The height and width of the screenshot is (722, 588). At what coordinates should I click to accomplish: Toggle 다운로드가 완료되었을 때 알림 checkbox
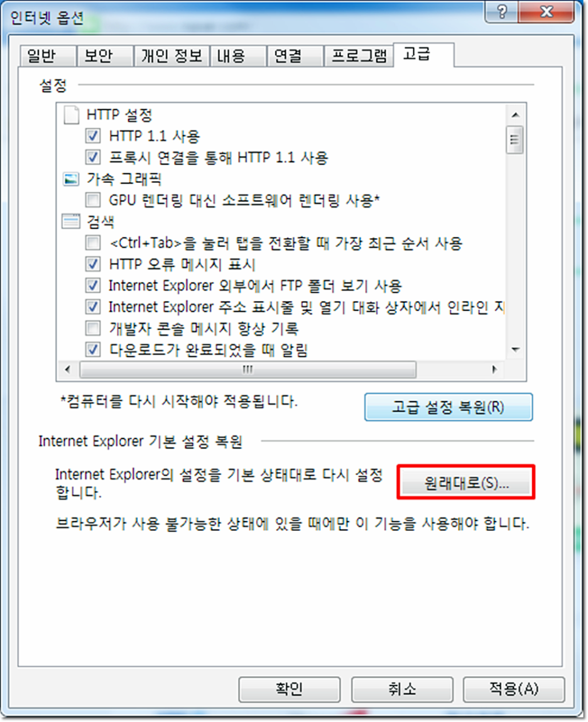pos(93,349)
